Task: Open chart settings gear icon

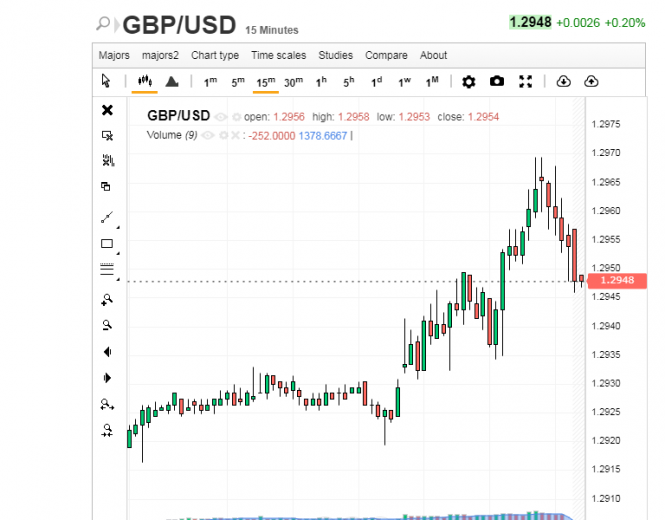Action: (468, 81)
